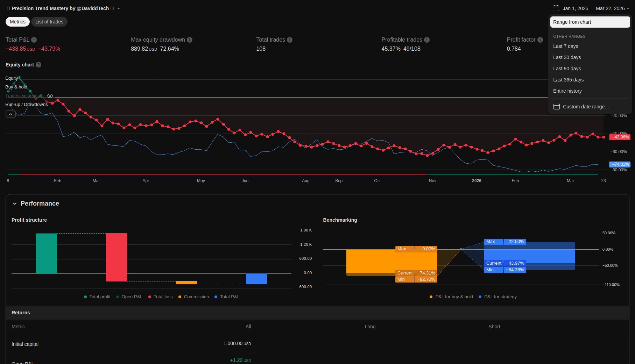
Task: Click the calendar icon beside the date range
Action: coord(556,8)
